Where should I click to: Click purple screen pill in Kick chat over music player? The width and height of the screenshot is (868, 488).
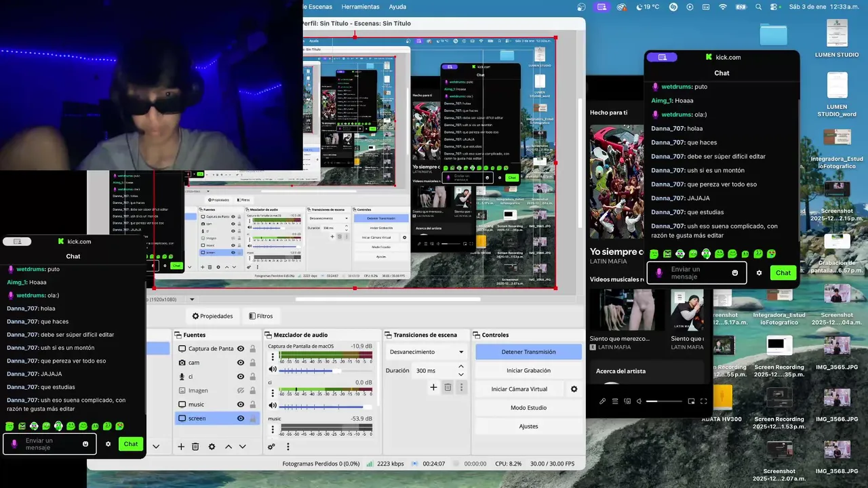(x=662, y=57)
